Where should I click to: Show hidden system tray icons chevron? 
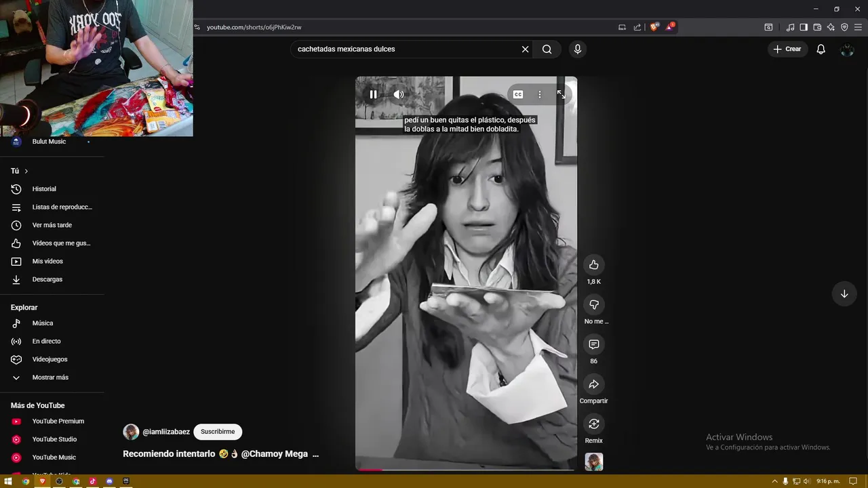pos(774,481)
